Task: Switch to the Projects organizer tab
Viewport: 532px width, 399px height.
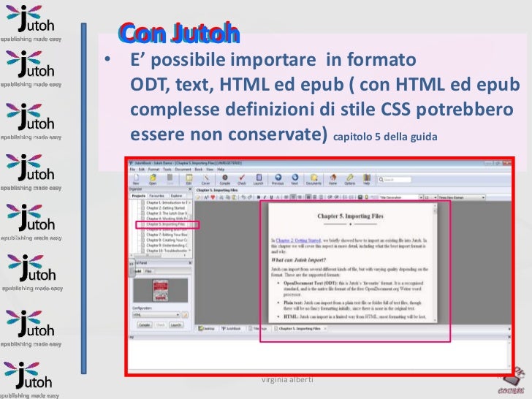Action: (x=138, y=196)
